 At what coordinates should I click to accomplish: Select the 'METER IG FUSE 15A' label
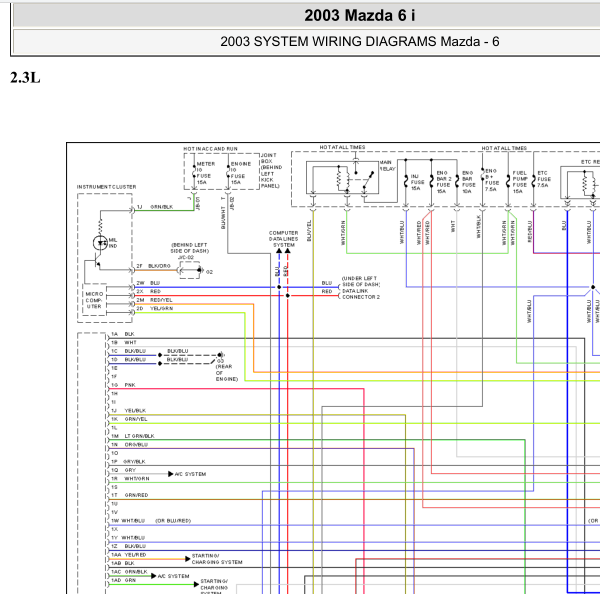(x=205, y=173)
